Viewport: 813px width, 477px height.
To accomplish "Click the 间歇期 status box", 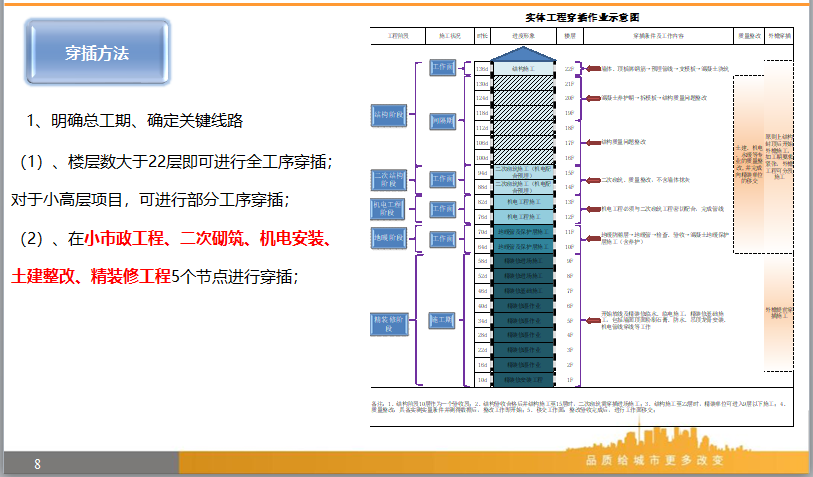I will click(443, 121).
